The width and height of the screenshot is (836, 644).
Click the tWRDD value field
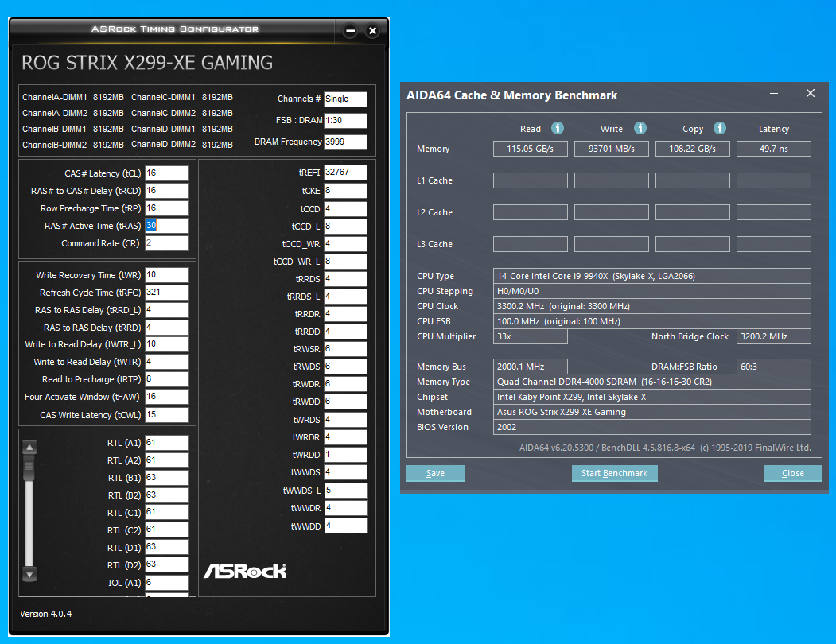345,455
